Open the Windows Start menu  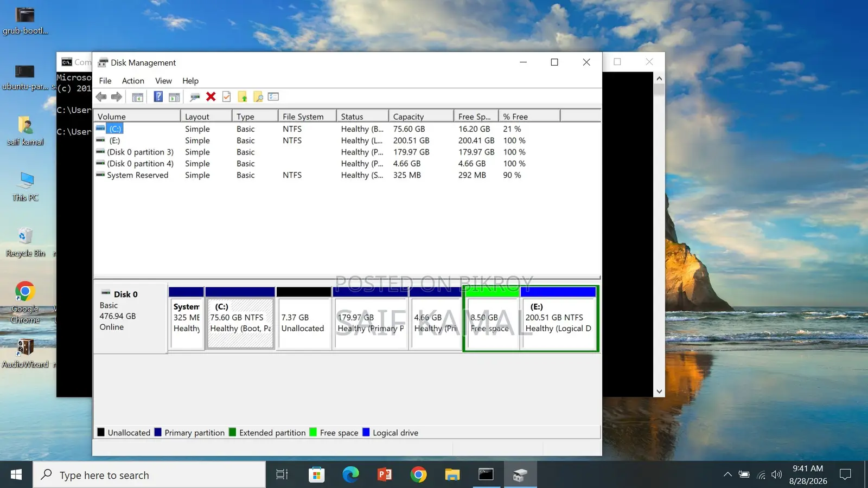(16, 475)
